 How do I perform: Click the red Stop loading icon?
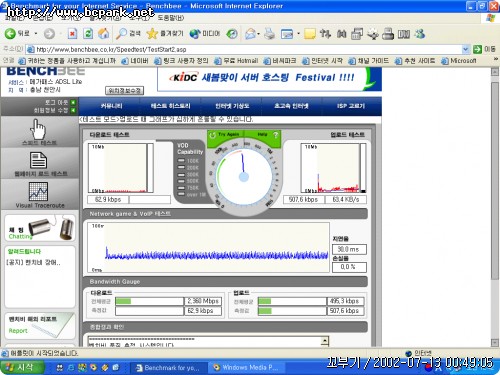(72, 33)
